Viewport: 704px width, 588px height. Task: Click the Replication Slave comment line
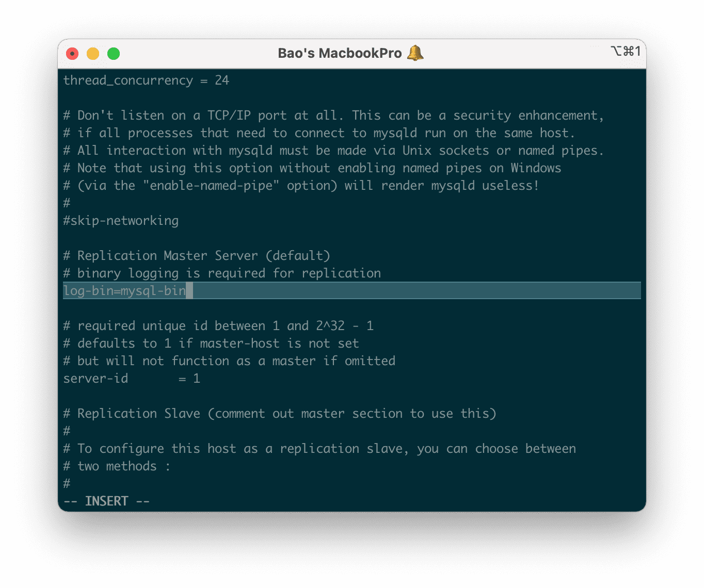tap(279, 414)
